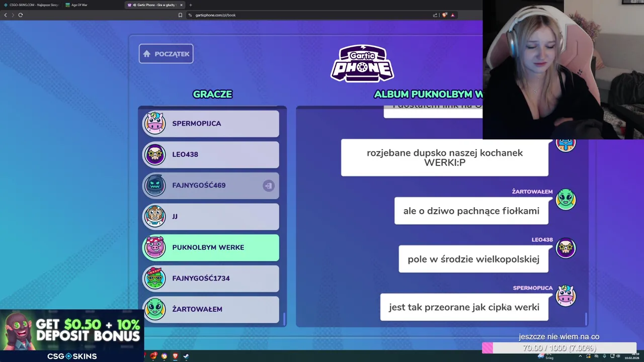644x362 pixels.
Task: Click the pink donation goal progress bar
Action: point(559,348)
